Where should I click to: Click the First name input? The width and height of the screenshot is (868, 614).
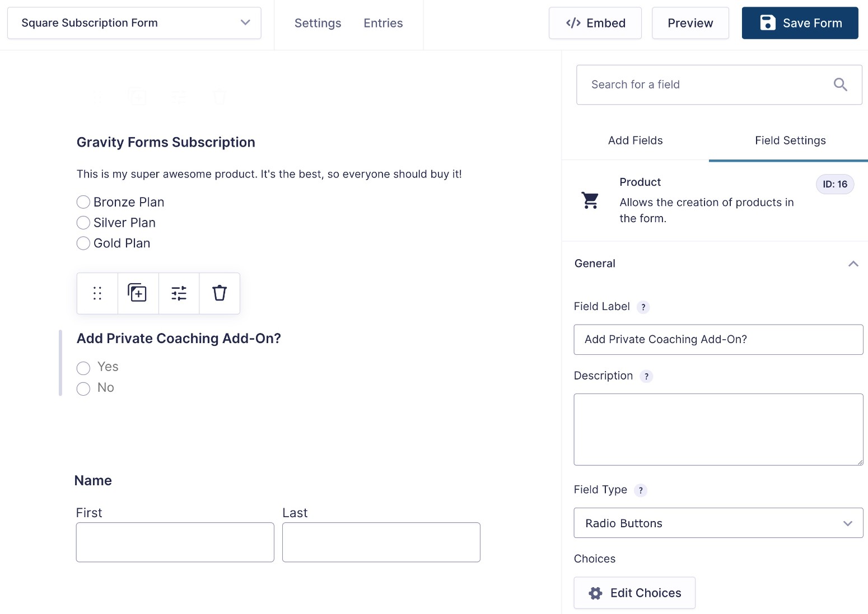[175, 542]
